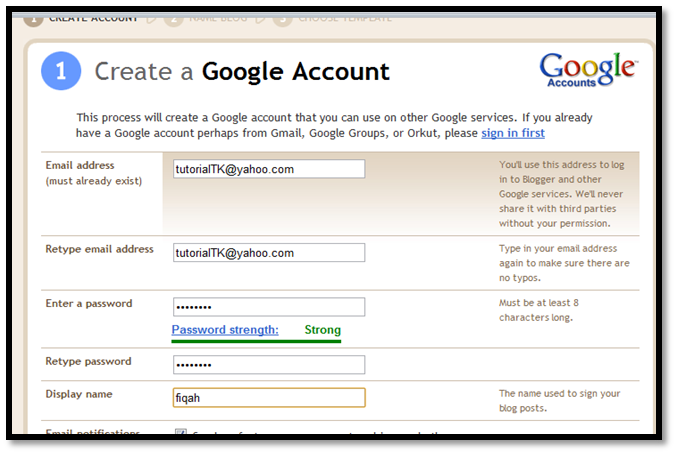
Task: Click the '(must already exist)' note
Action: [94, 181]
